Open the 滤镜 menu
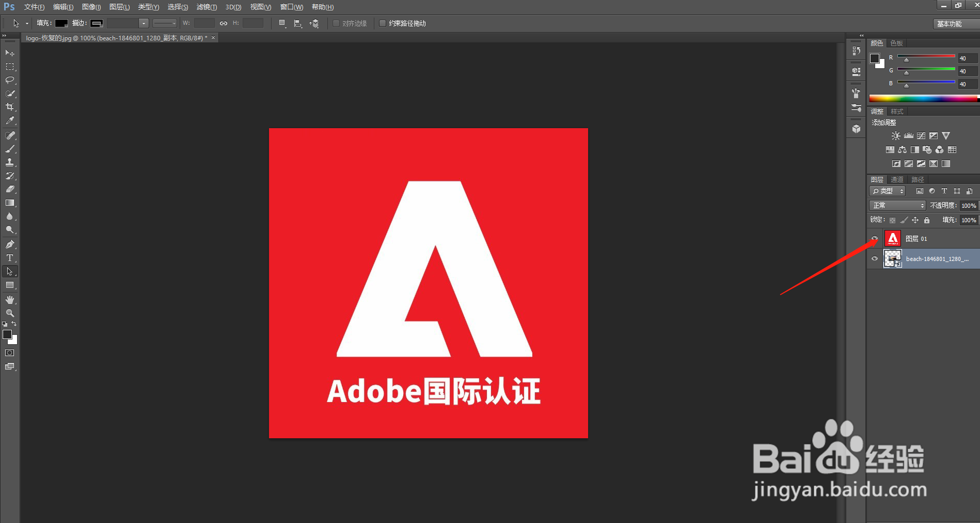The image size is (980, 523). 207,7
